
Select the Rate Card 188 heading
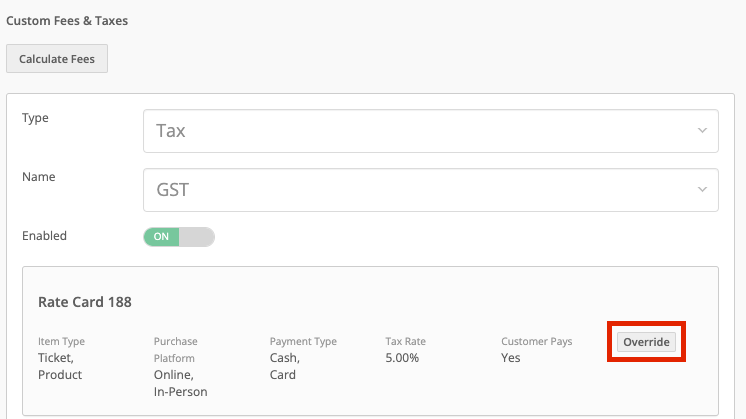click(85, 302)
